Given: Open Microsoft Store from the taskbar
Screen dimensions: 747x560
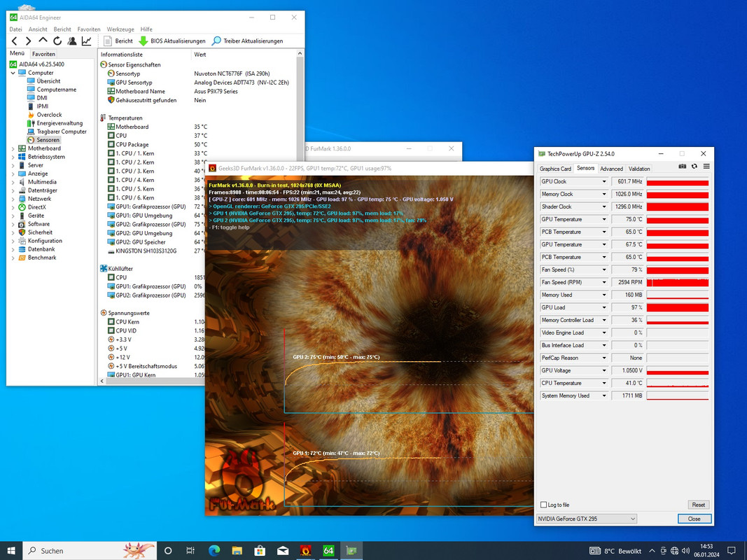Looking at the screenshot, I should click(x=260, y=551).
